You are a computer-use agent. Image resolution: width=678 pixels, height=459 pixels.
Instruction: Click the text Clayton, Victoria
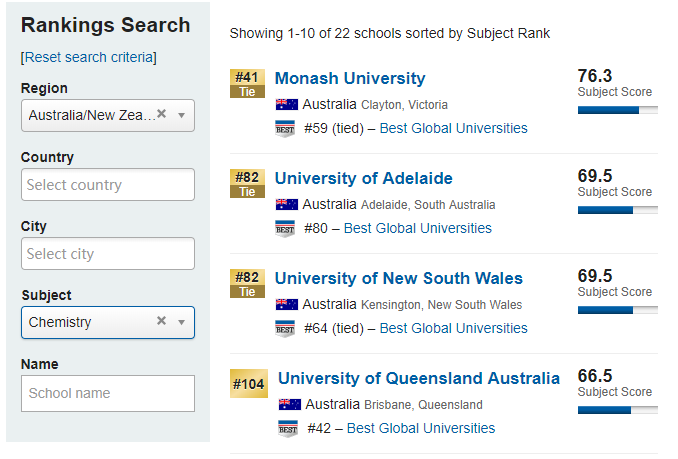pos(404,105)
